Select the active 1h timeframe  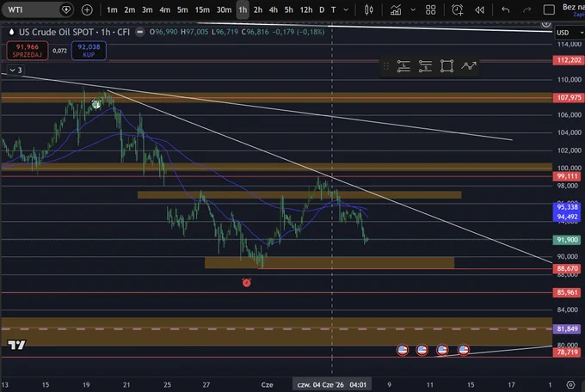click(x=243, y=10)
